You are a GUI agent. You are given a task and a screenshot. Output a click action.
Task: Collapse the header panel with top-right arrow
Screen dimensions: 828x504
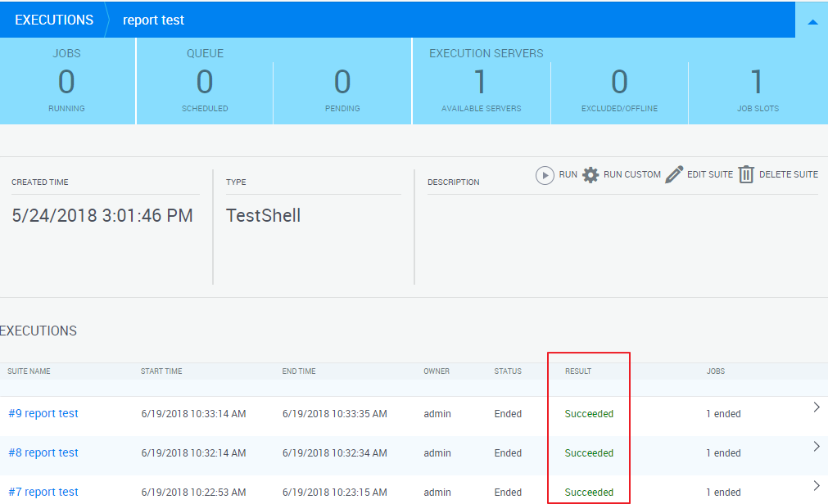[812, 21]
